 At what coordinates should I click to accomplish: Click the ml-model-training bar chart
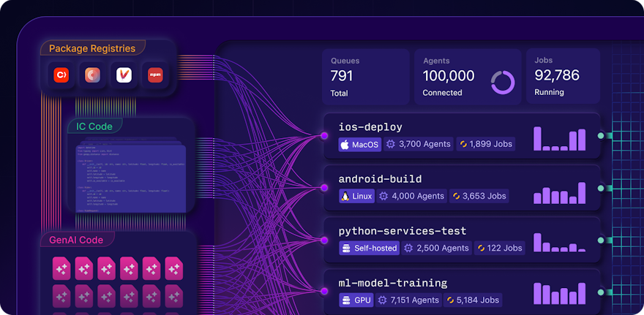coord(559,293)
